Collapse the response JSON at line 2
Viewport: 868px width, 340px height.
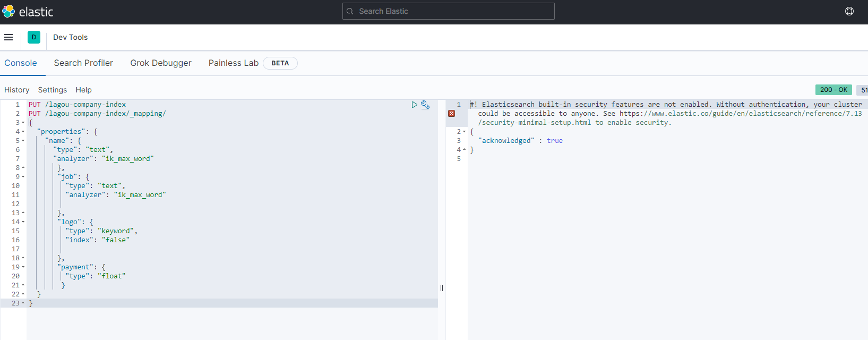tap(464, 132)
